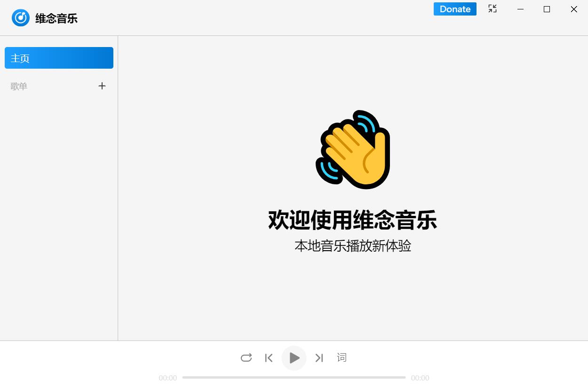The width and height of the screenshot is (588, 388).
Task: Click the 维念音乐 title text
Action: click(x=56, y=18)
